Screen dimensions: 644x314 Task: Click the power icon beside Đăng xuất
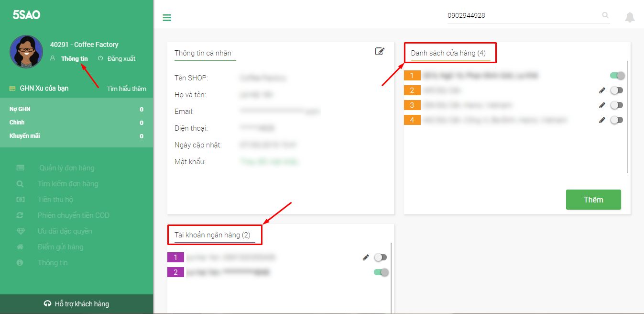(100, 58)
